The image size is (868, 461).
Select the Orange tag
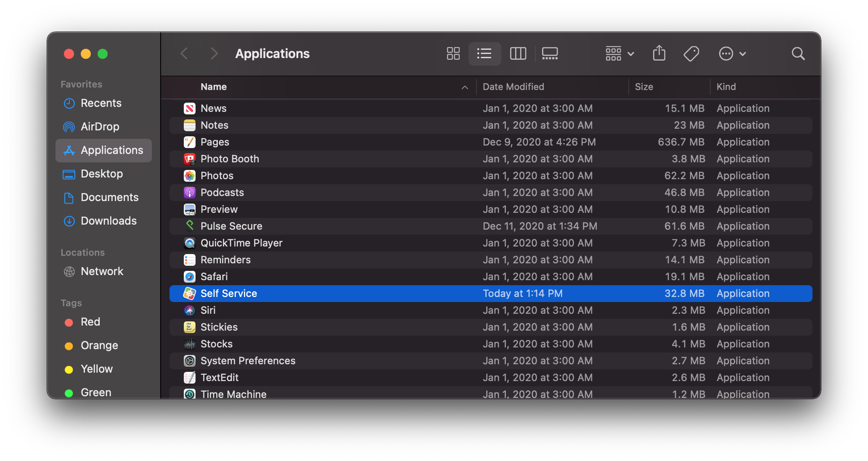click(x=103, y=345)
